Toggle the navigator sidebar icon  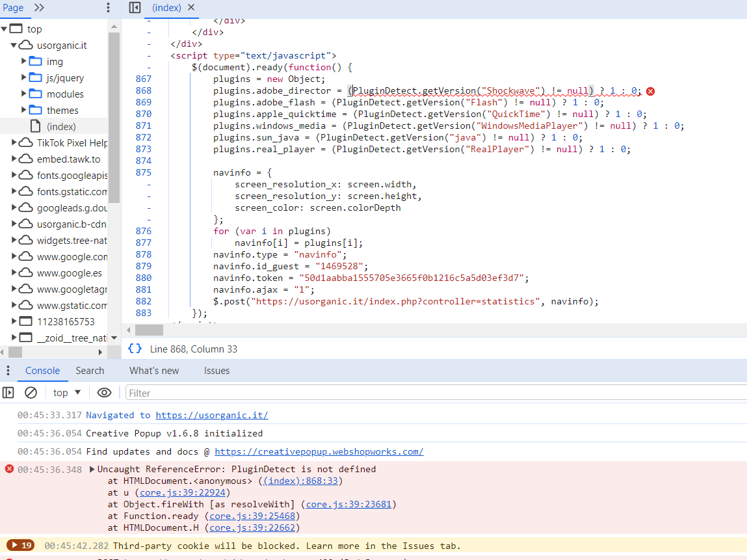(x=135, y=8)
